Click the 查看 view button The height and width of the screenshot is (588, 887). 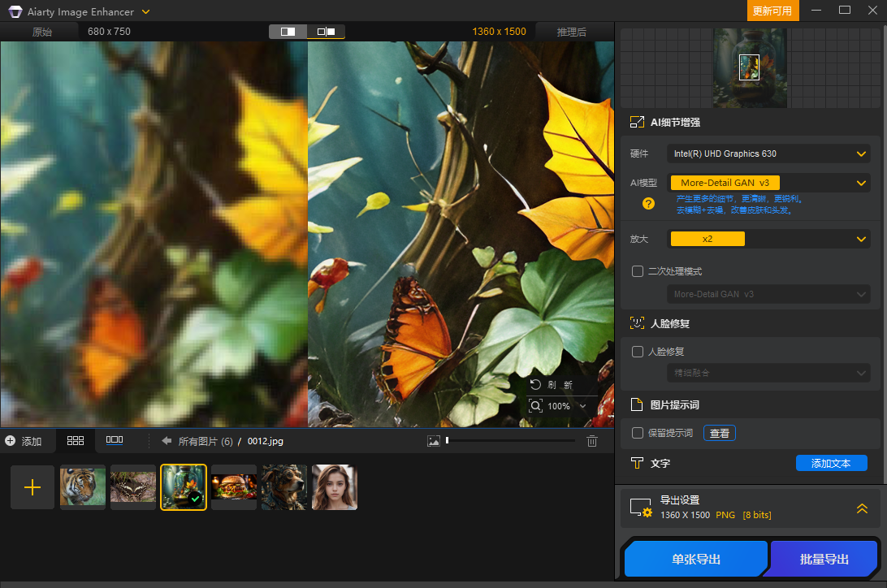(x=720, y=433)
